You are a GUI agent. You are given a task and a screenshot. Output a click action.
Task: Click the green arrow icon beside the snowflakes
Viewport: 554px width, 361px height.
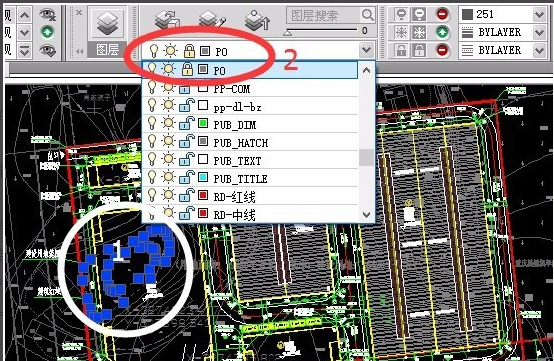point(442,32)
